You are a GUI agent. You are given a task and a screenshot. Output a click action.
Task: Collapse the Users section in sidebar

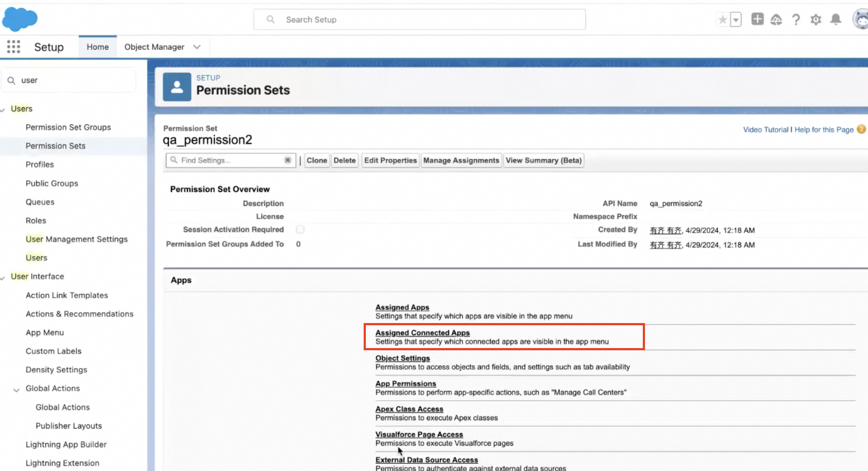click(x=3, y=110)
